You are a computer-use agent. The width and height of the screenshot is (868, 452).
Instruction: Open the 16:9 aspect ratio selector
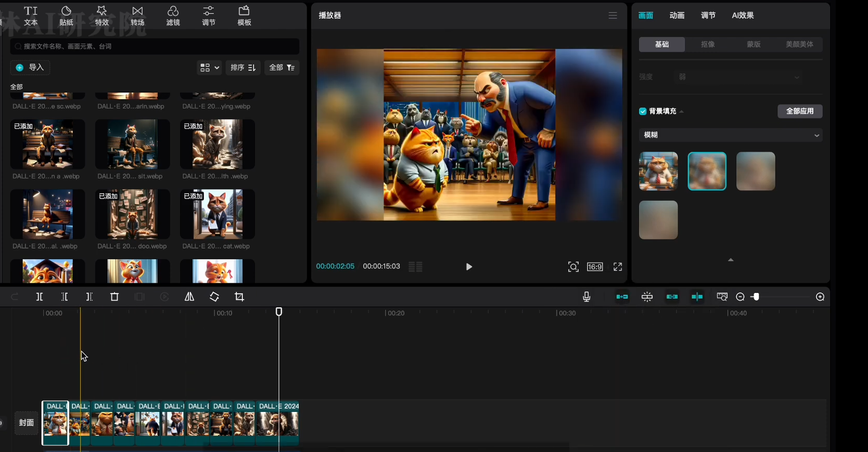(595, 267)
